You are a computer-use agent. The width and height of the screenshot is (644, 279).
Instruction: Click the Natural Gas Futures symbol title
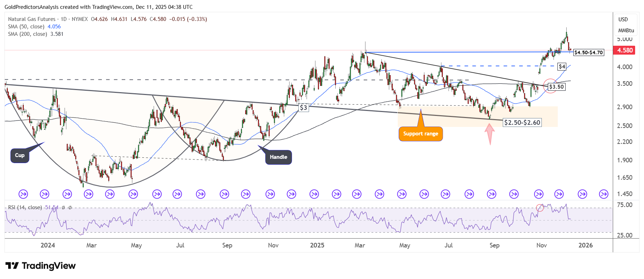point(32,19)
